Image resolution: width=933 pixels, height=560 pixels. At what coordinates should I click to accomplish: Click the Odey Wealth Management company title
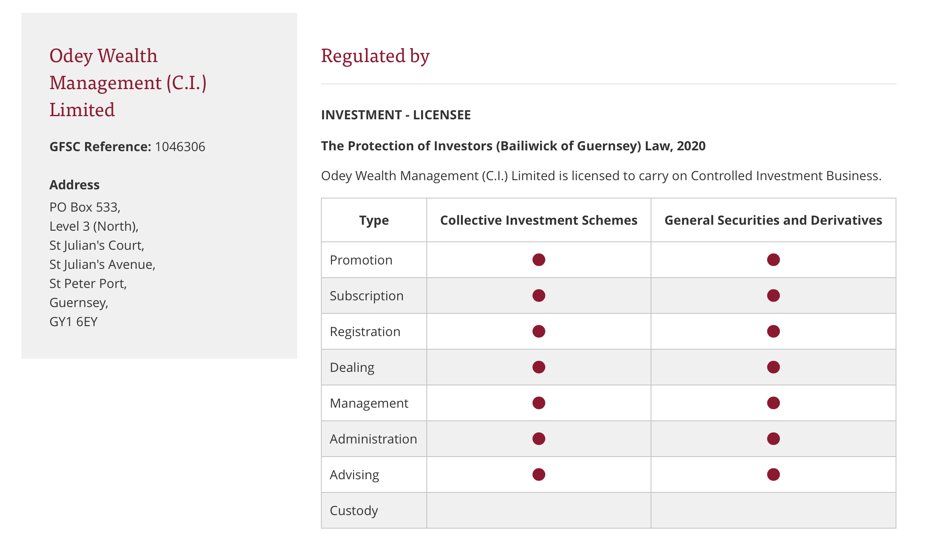coord(128,83)
